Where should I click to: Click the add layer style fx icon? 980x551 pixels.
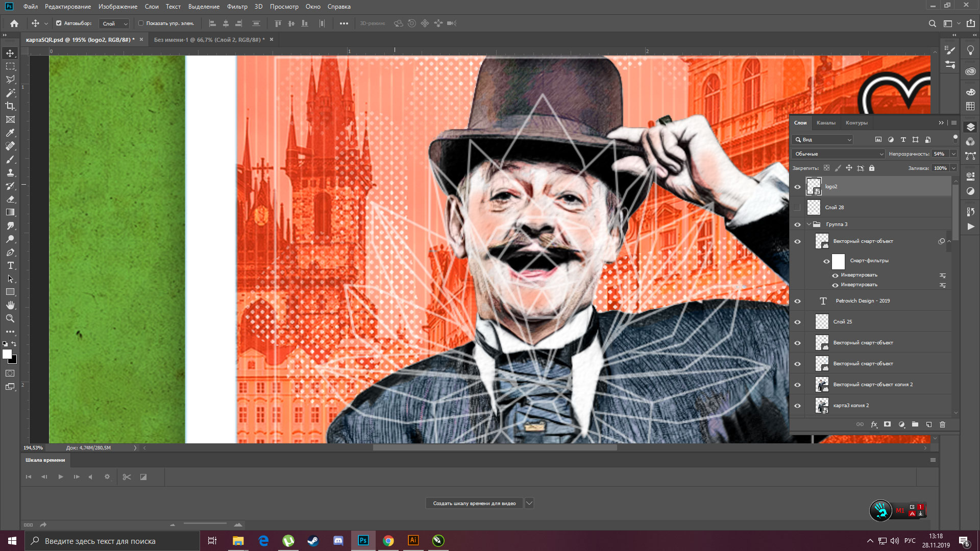point(874,424)
